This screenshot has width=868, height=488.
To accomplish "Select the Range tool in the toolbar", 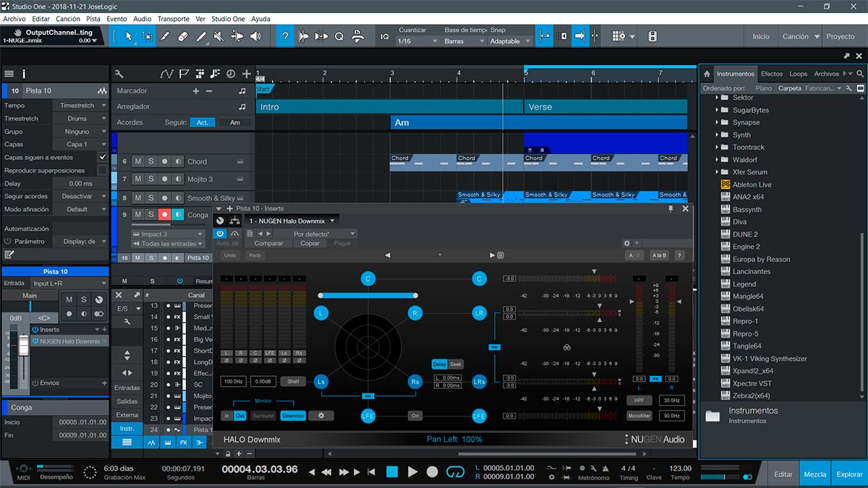I will 147,36.
